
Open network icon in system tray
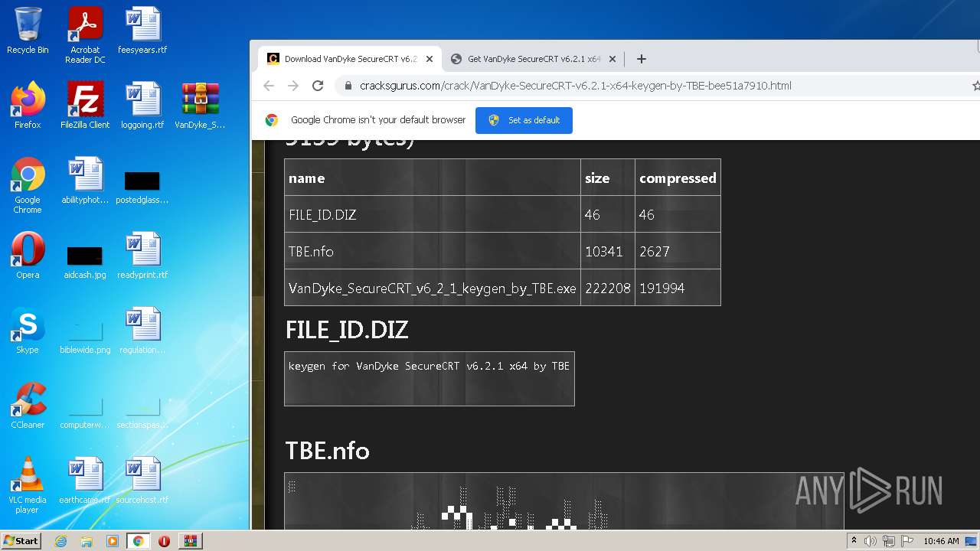coord(888,541)
